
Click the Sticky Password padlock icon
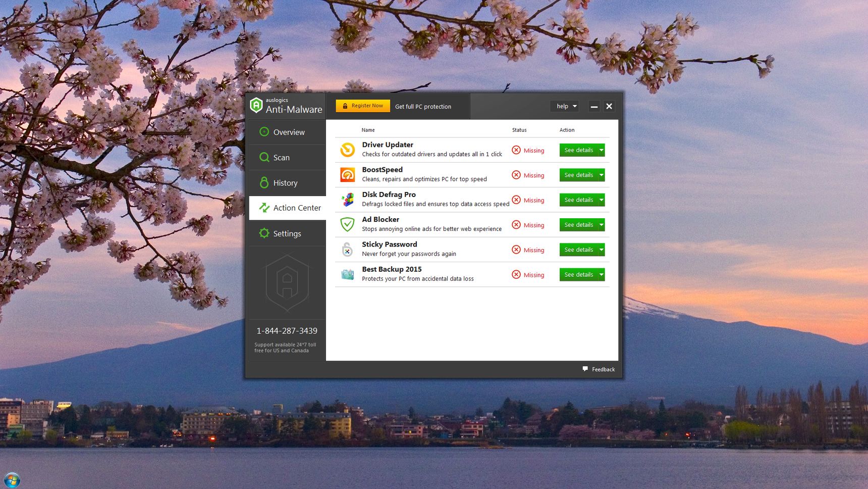click(347, 250)
